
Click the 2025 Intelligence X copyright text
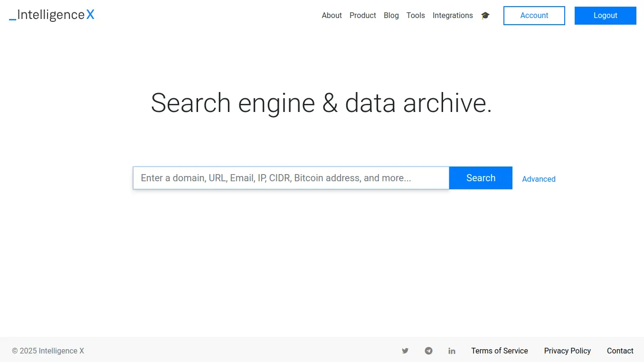point(47,351)
